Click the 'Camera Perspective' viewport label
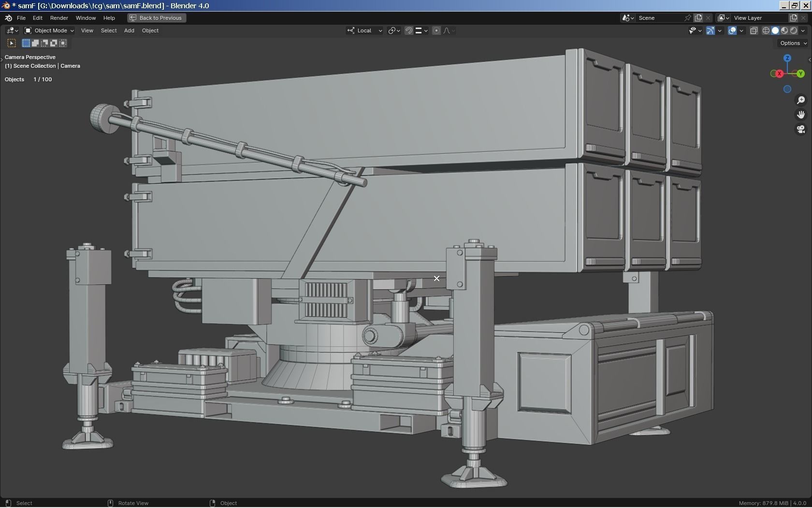 (x=30, y=57)
